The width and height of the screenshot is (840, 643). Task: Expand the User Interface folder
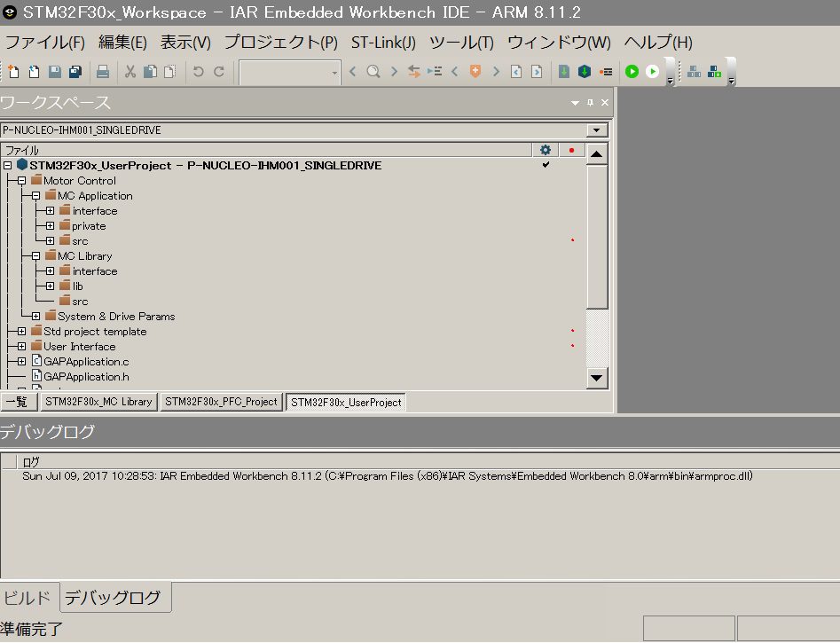(21, 346)
